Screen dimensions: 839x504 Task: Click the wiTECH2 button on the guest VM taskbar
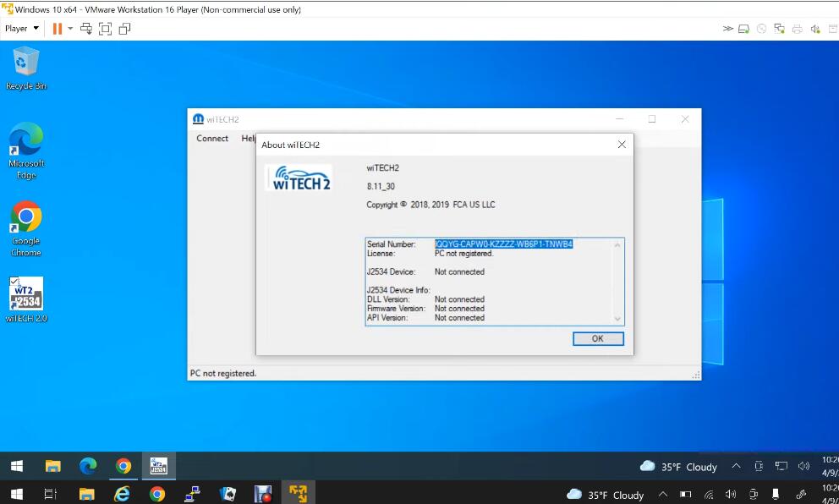(x=158, y=466)
